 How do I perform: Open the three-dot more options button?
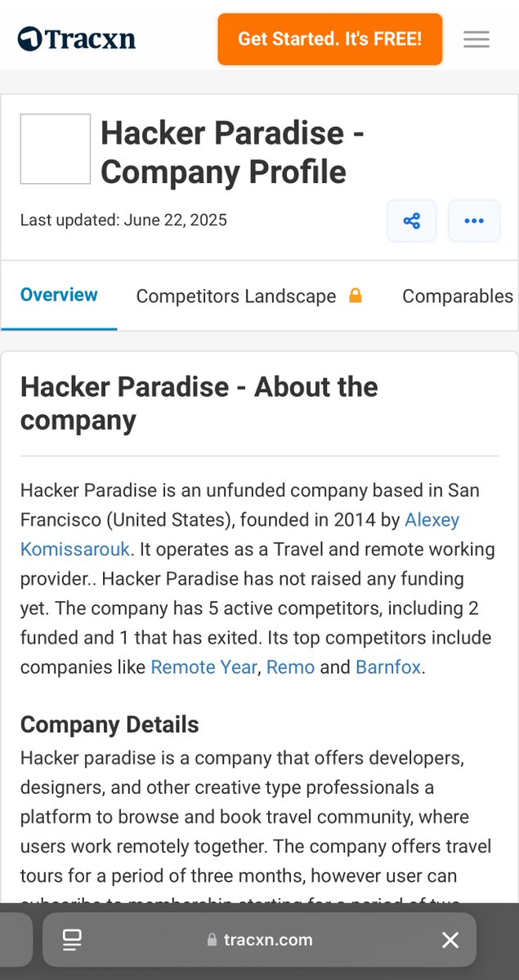tap(474, 220)
